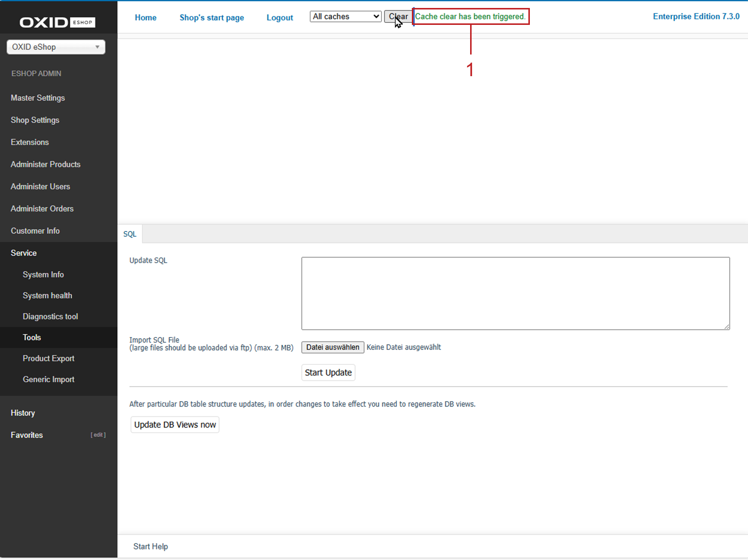The width and height of the screenshot is (748, 560).
Task: Open Shop's start page link
Action: (212, 17)
